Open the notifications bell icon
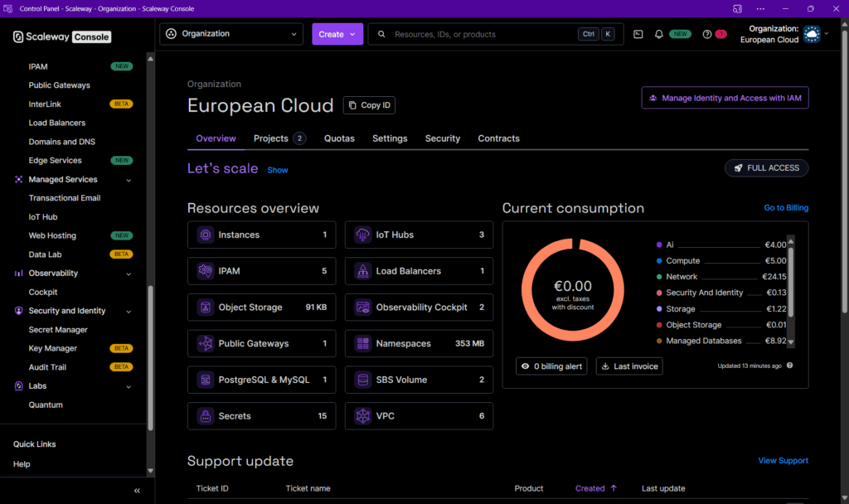 pos(659,34)
